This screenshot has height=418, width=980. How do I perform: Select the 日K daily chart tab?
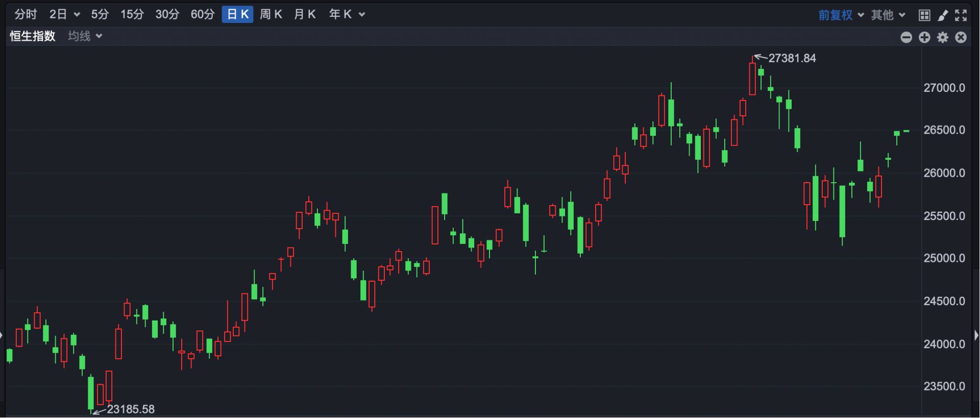point(237,15)
